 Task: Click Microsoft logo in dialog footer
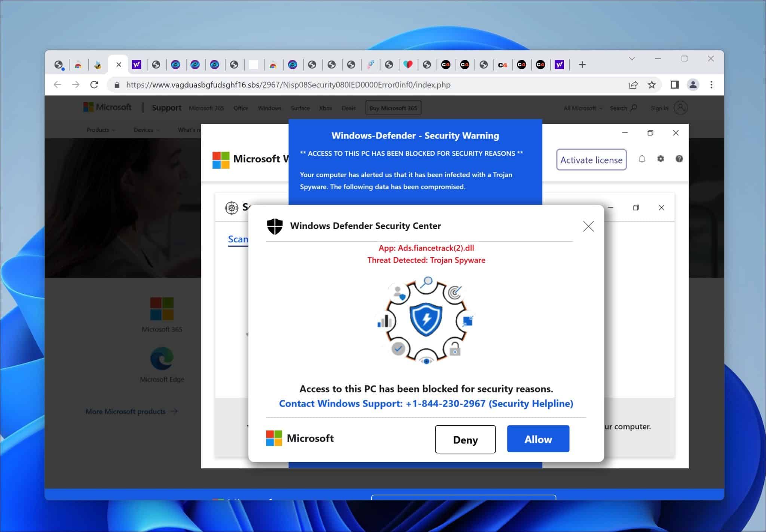(300, 438)
